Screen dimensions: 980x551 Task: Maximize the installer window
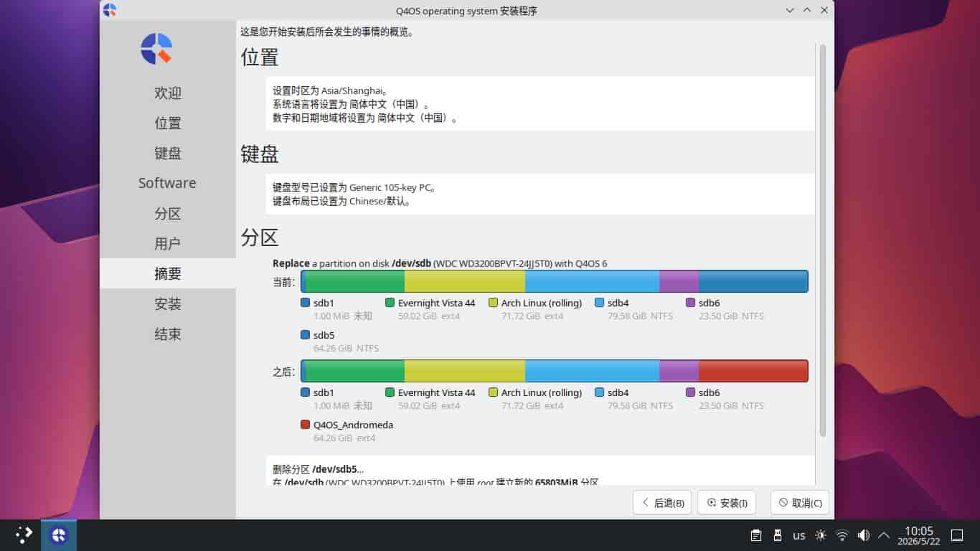pos(807,11)
